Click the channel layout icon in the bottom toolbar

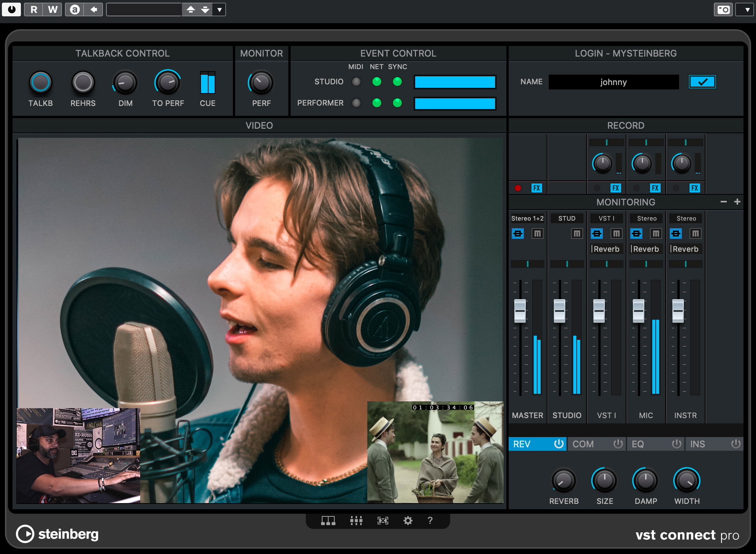(327, 521)
